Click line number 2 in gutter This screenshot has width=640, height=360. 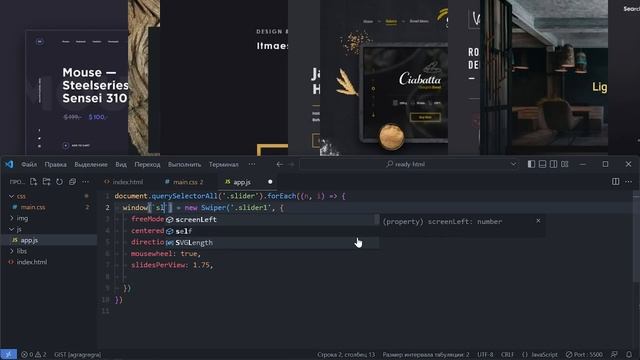coord(108,208)
